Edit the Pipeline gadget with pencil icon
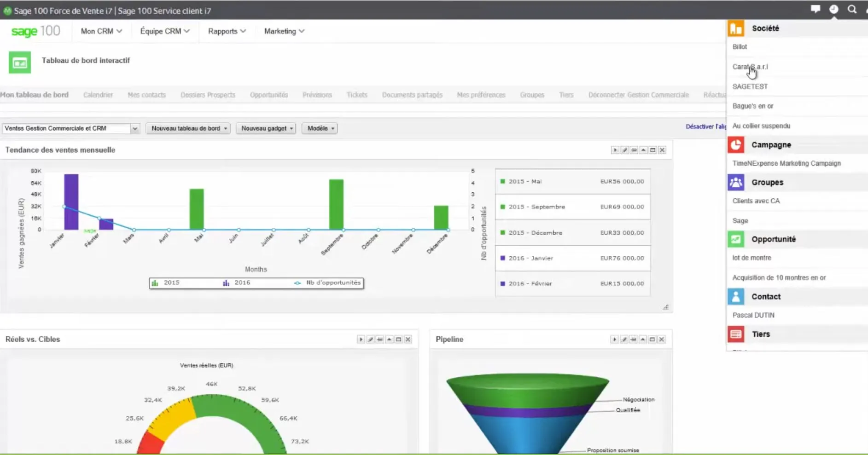This screenshot has height=455, width=868. point(624,340)
